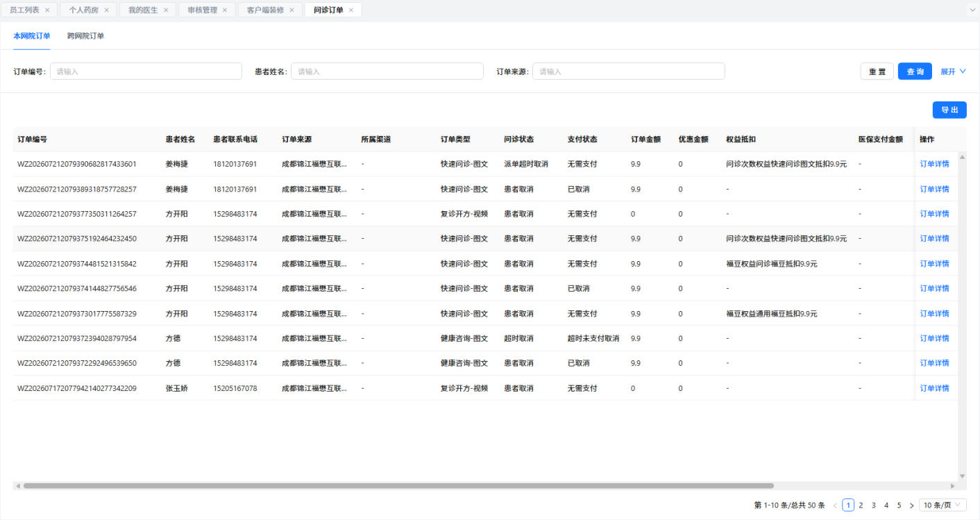Image resolution: width=980 pixels, height=520 pixels.
Task: Click the previous page arrow
Action: click(835, 505)
